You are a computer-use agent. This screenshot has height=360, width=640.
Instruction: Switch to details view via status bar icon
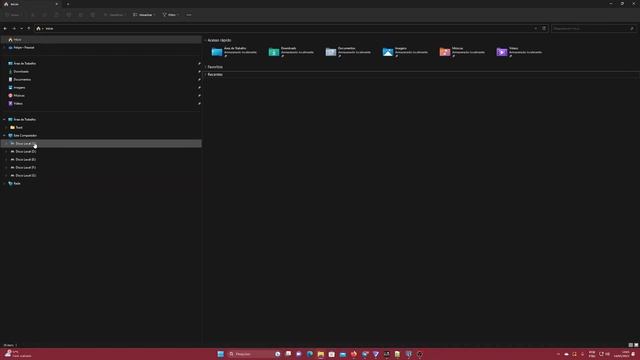pyautogui.click(x=630, y=345)
